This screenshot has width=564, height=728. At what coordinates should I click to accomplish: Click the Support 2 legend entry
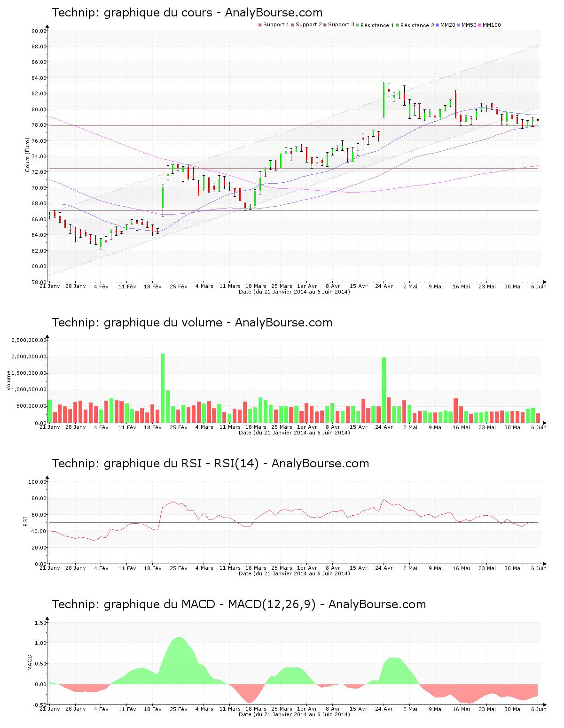(306, 25)
